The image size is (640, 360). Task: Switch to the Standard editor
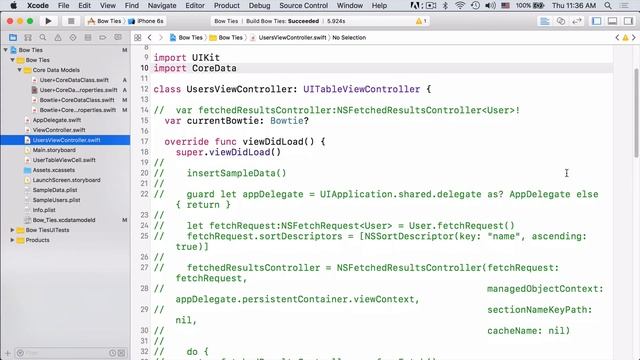click(x=544, y=21)
